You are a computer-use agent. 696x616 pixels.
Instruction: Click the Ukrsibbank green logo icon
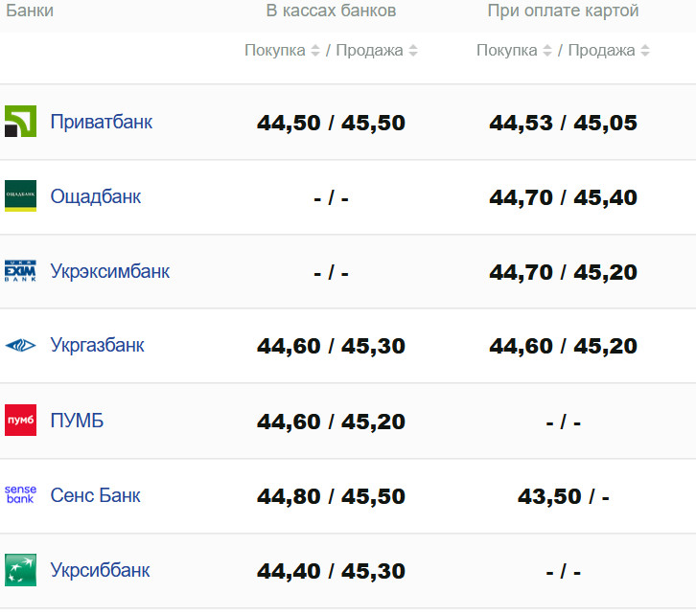(20, 569)
